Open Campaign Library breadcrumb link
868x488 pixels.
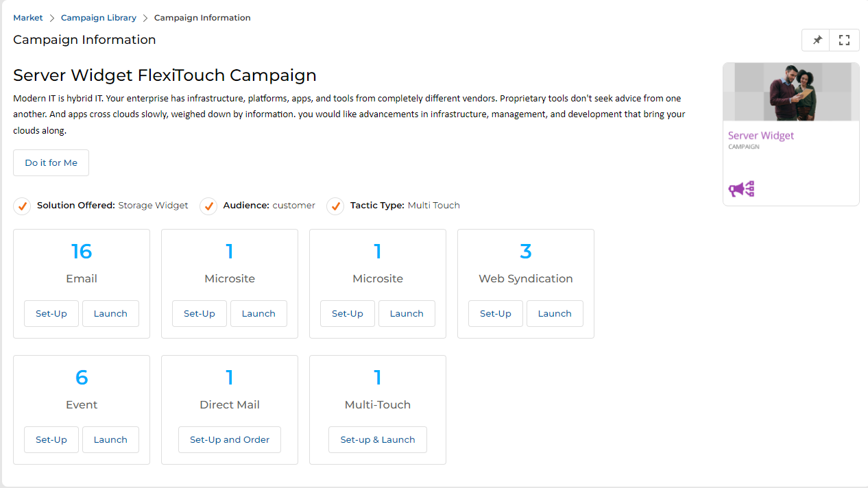99,18
